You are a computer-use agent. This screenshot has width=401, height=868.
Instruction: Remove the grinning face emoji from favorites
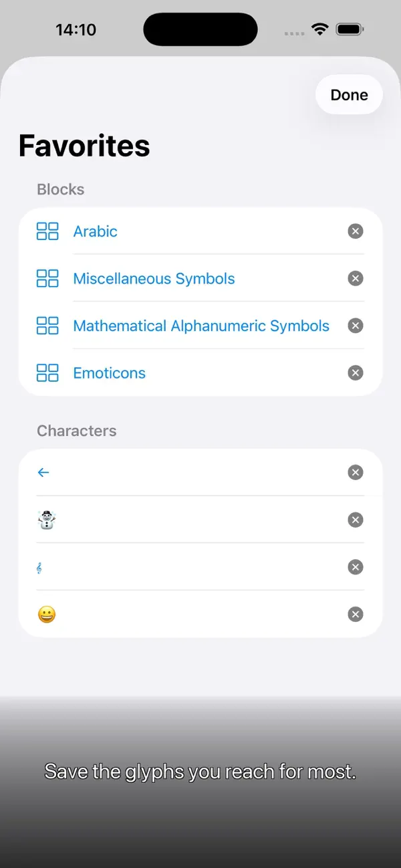pyautogui.click(x=356, y=614)
